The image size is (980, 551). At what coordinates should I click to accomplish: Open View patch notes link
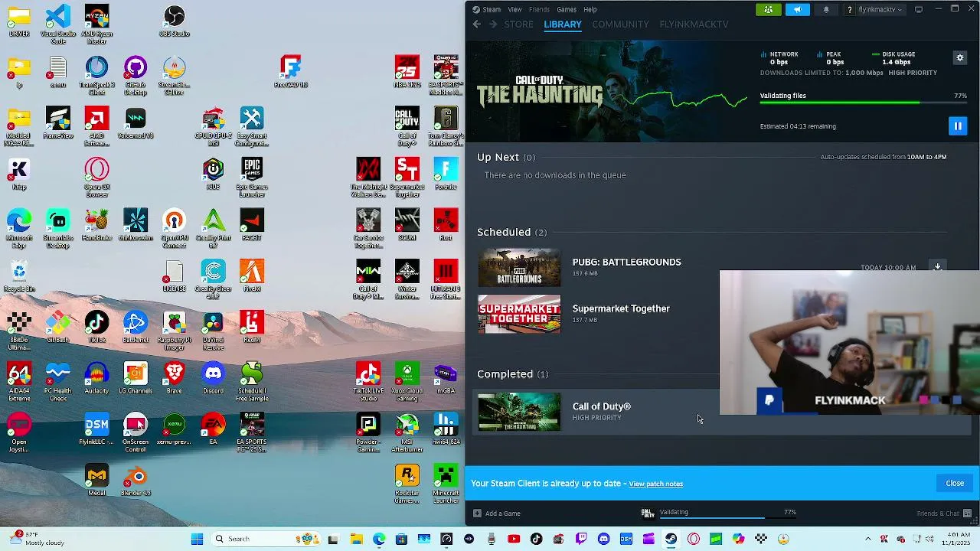pyautogui.click(x=655, y=484)
